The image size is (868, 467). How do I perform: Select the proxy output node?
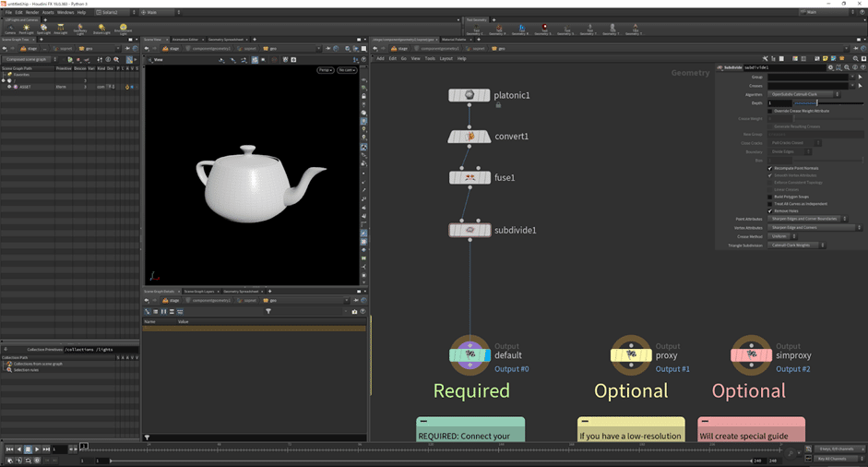[x=632, y=355]
